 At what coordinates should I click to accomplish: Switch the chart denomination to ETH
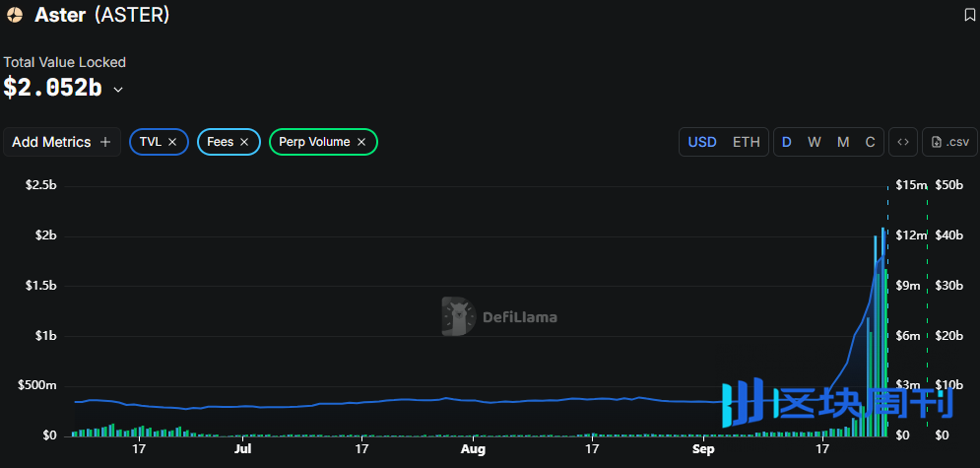747,142
